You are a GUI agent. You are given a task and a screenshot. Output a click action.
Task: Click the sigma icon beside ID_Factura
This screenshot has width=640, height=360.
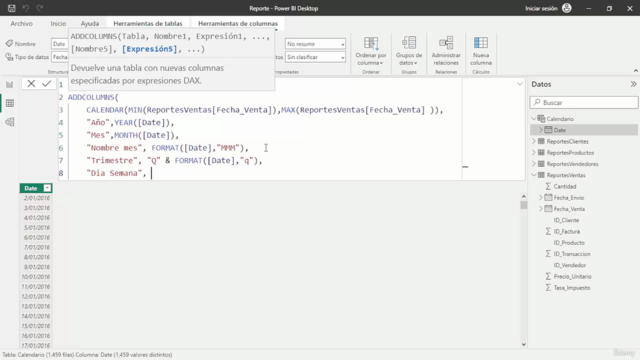tap(548, 231)
